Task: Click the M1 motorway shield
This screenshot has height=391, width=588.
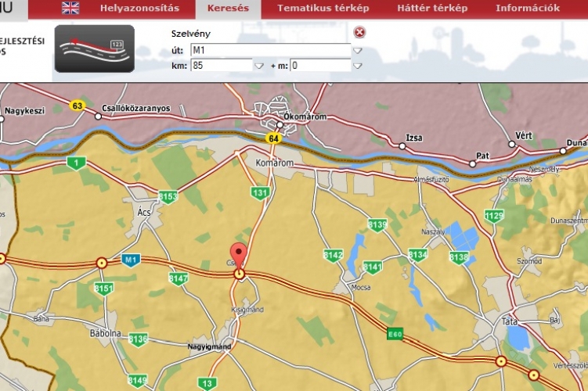Action: tap(130, 259)
